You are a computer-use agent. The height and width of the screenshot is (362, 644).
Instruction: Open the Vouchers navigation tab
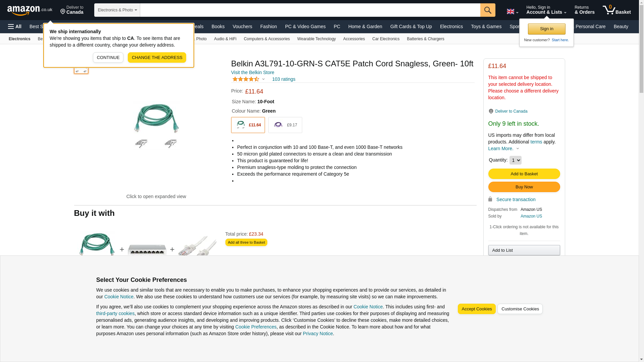coord(242,26)
